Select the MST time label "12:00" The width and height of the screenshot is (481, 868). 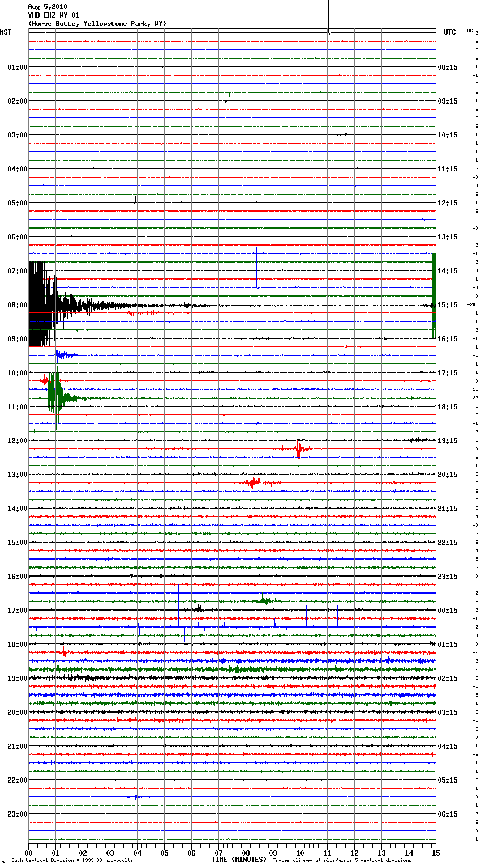click(x=18, y=441)
